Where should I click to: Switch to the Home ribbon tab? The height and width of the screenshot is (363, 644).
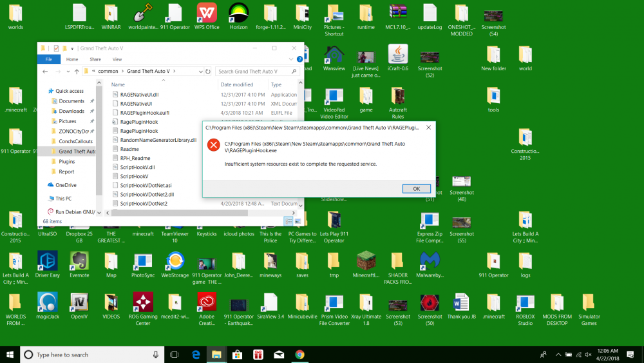pyautogui.click(x=72, y=59)
